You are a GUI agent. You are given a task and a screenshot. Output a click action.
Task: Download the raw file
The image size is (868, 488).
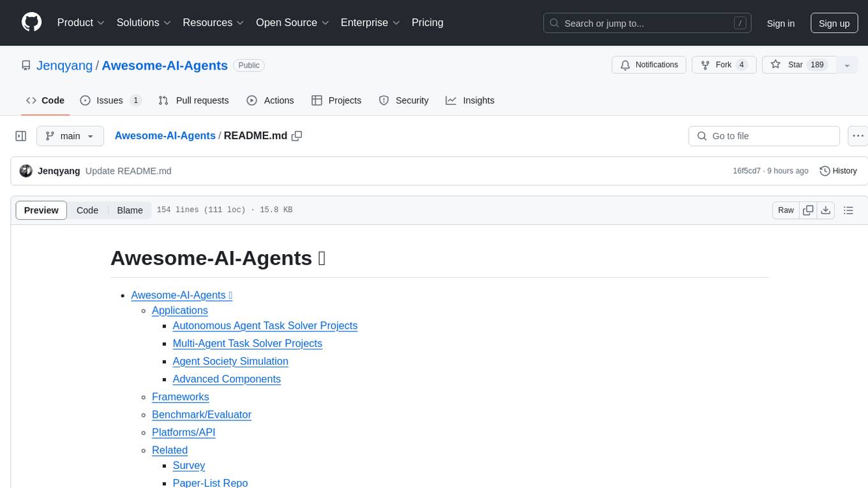click(x=826, y=210)
